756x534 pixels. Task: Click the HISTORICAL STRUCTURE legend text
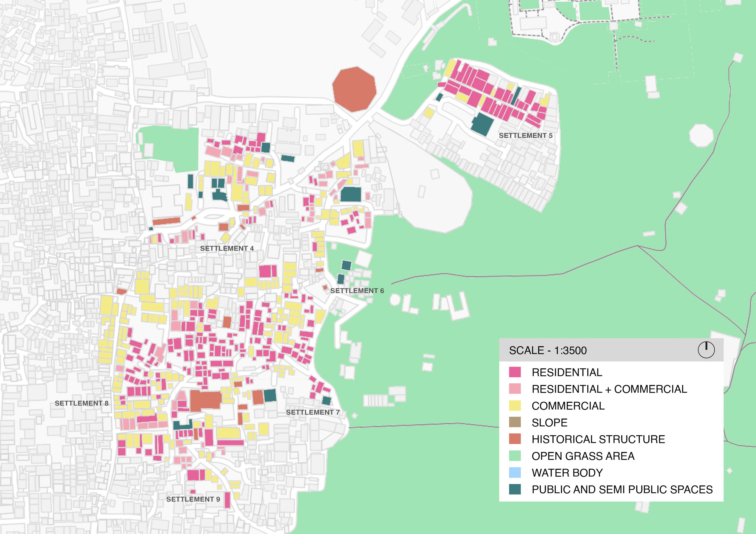(x=598, y=439)
